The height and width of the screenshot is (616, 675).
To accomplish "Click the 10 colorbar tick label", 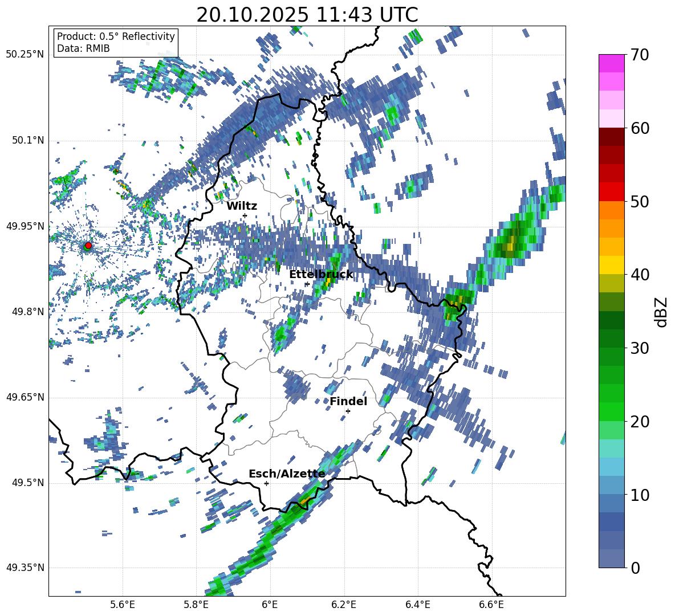I will coord(640,495).
